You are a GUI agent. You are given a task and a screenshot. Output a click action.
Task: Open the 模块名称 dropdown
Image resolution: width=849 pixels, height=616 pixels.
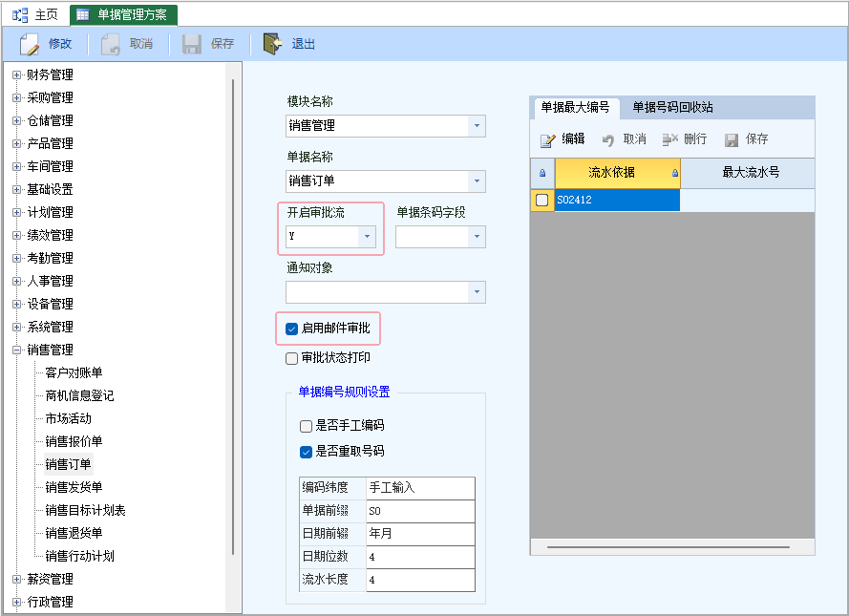click(477, 125)
